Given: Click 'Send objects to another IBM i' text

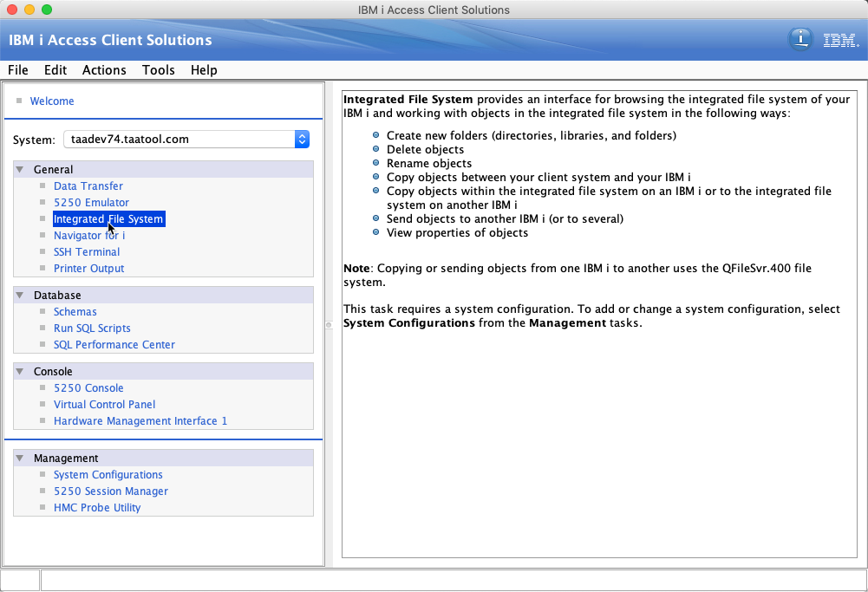Looking at the screenshot, I should [x=505, y=218].
